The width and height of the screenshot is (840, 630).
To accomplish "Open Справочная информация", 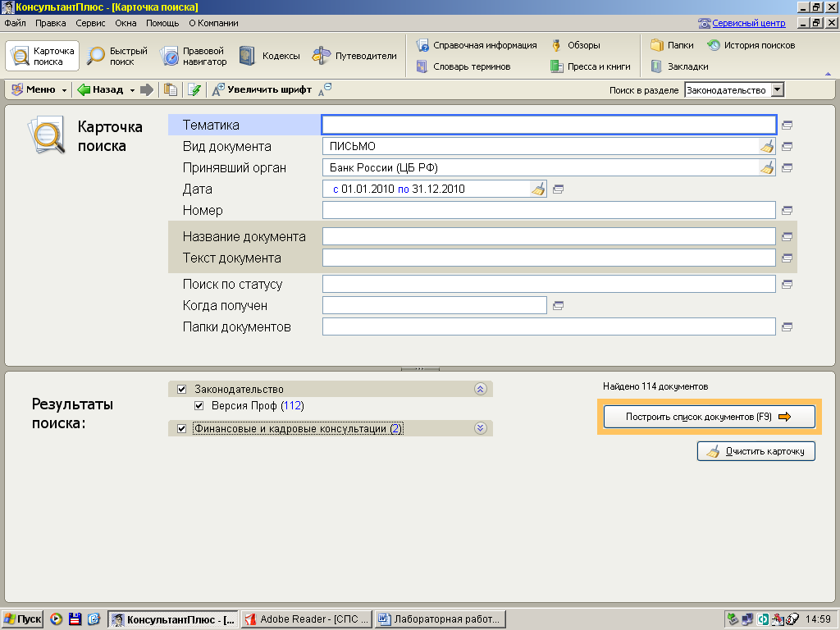I will [x=477, y=46].
